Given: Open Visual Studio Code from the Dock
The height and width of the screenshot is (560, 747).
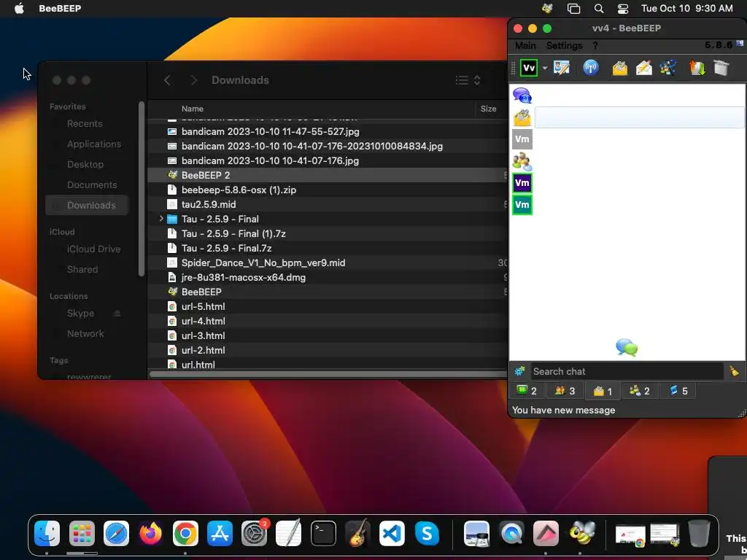Looking at the screenshot, I should click(392, 533).
